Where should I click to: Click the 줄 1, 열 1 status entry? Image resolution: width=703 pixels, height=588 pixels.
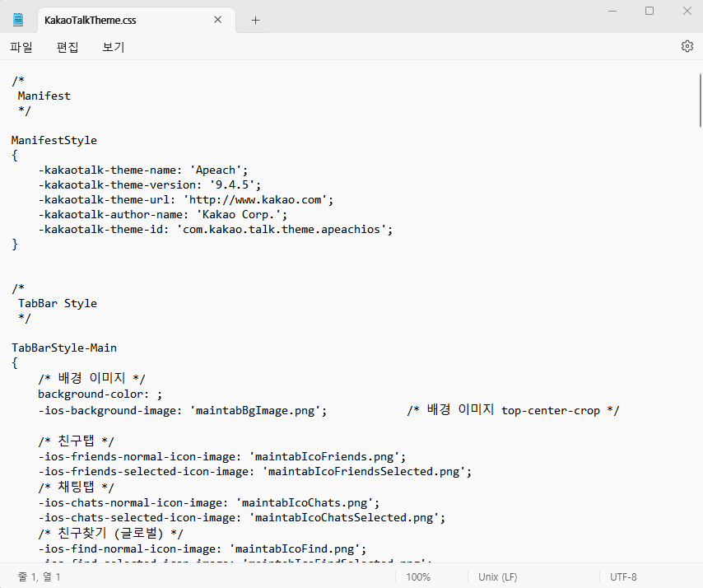pyautogui.click(x=39, y=576)
